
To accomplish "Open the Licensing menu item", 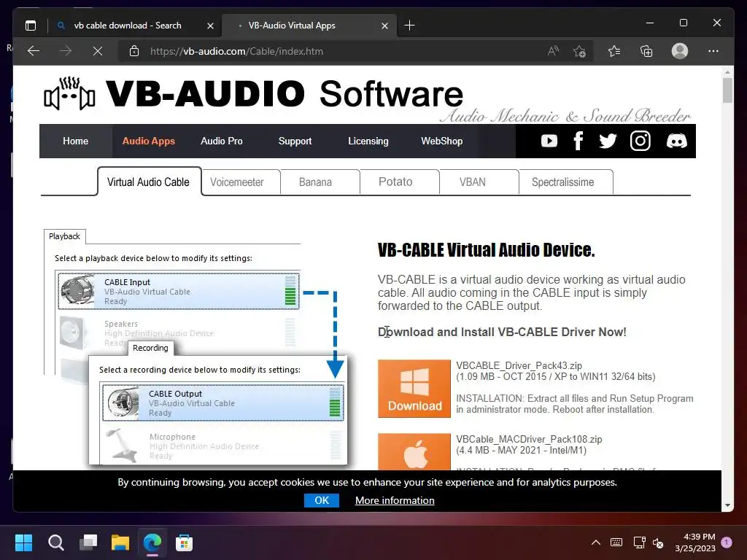I will tap(368, 141).
